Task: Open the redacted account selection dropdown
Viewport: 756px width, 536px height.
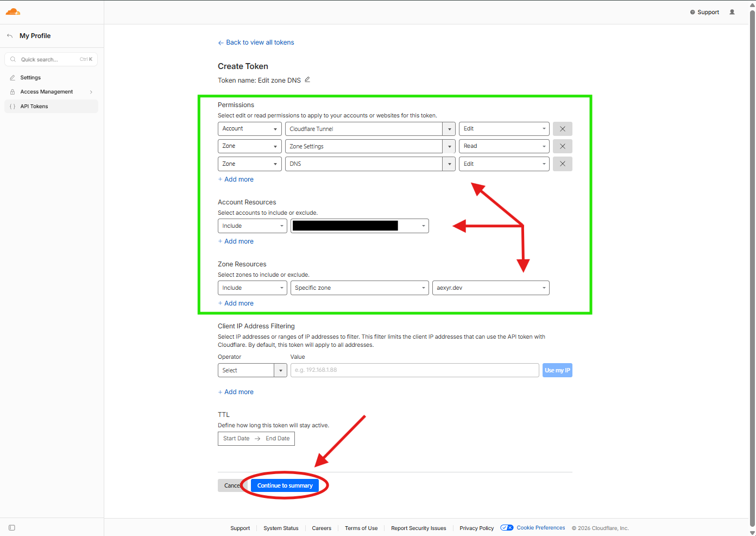Action: 360,226
